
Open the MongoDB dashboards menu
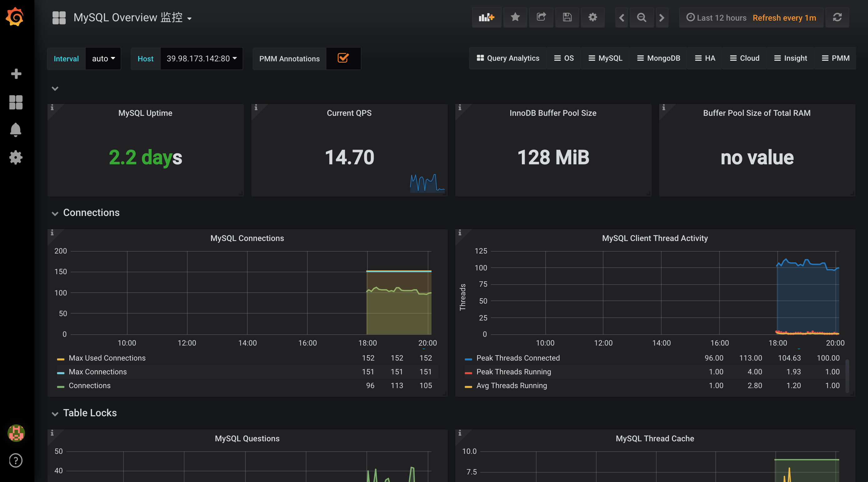[659, 58]
